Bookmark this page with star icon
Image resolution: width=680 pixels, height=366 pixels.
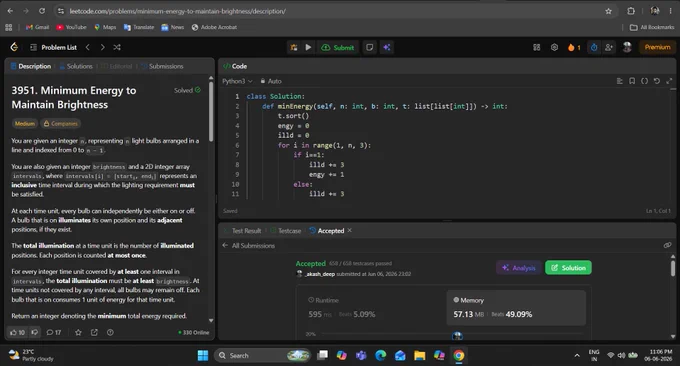coord(608,11)
